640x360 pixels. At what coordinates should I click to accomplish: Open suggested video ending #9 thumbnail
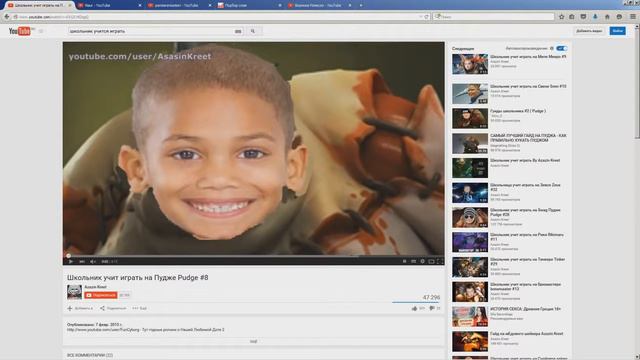pos(470,64)
